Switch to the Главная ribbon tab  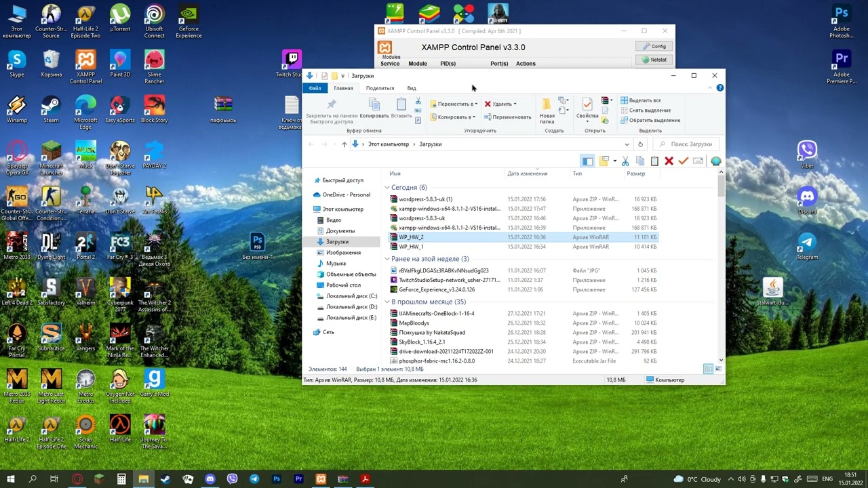click(x=343, y=88)
